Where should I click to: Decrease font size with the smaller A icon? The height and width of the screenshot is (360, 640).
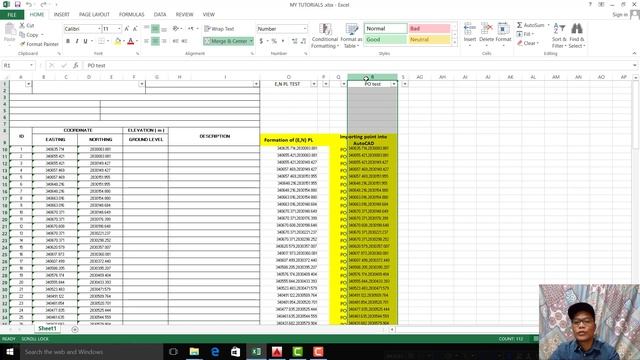coord(135,29)
